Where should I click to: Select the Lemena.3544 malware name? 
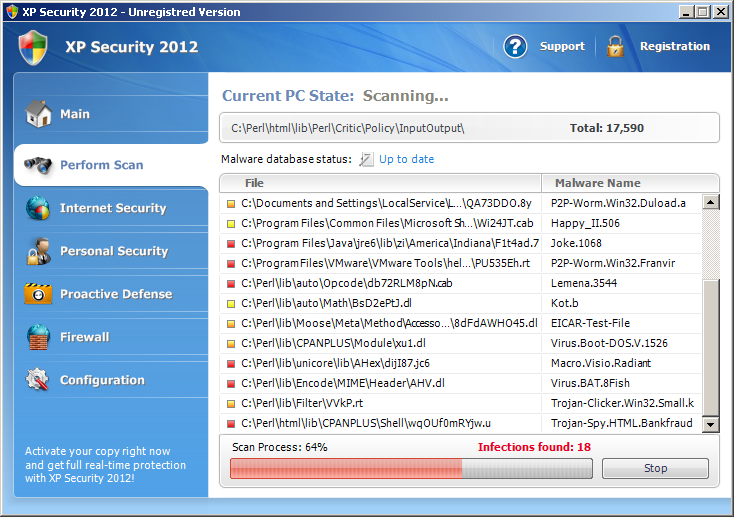(584, 283)
